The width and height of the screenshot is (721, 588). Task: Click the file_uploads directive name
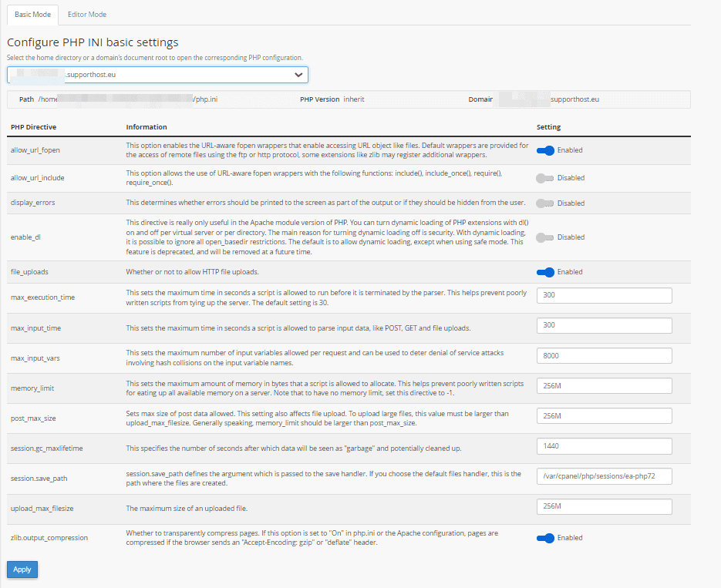[29, 272]
